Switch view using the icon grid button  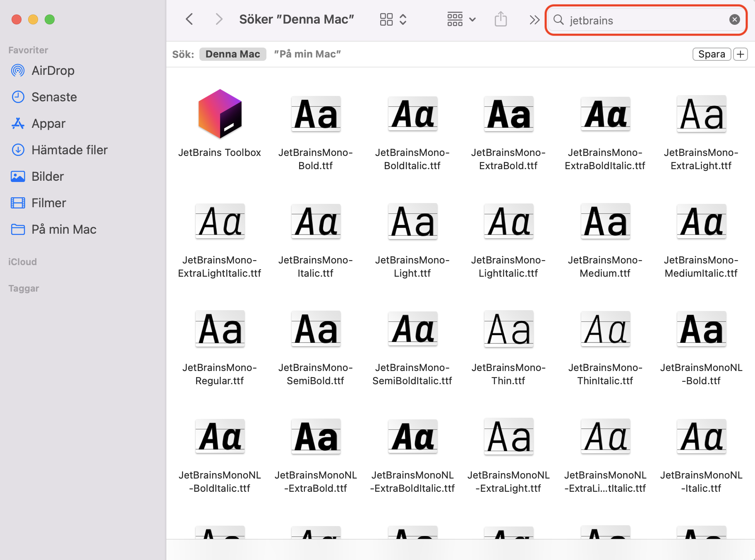(x=393, y=19)
